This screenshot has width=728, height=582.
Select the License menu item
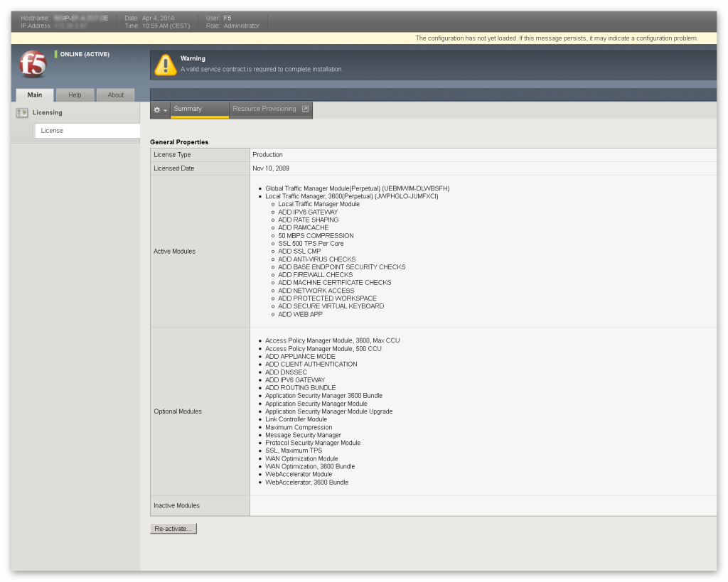[x=87, y=131]
